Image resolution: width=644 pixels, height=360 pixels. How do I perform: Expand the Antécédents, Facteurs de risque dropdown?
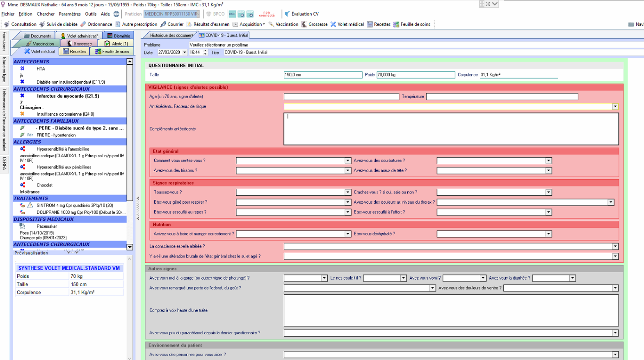(x=615, y=107)
